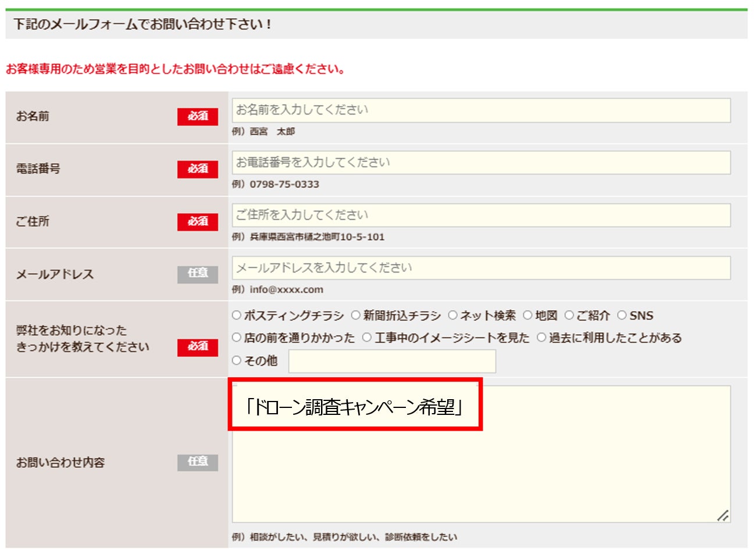Click the 下記のメールフォームでお問い合わせ下さい heading
This screenshot has height=559, width=756.
[x=142, y=24]
